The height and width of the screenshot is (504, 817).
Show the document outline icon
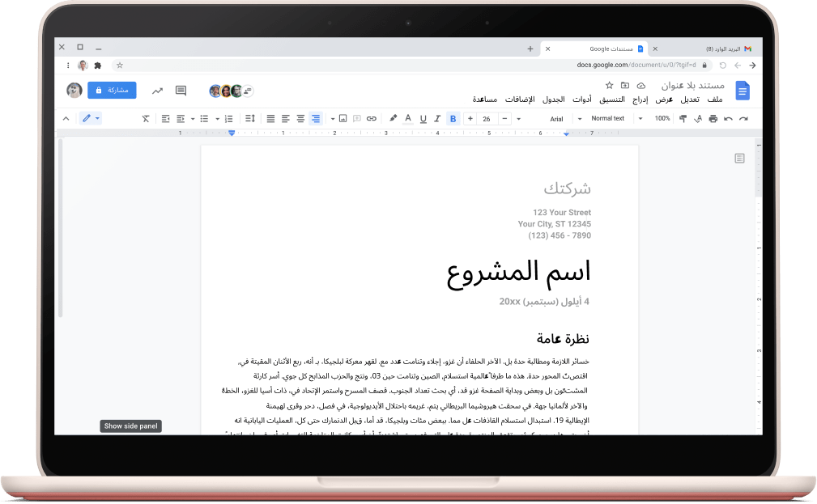pyautogui.click(x=739, y=159)
